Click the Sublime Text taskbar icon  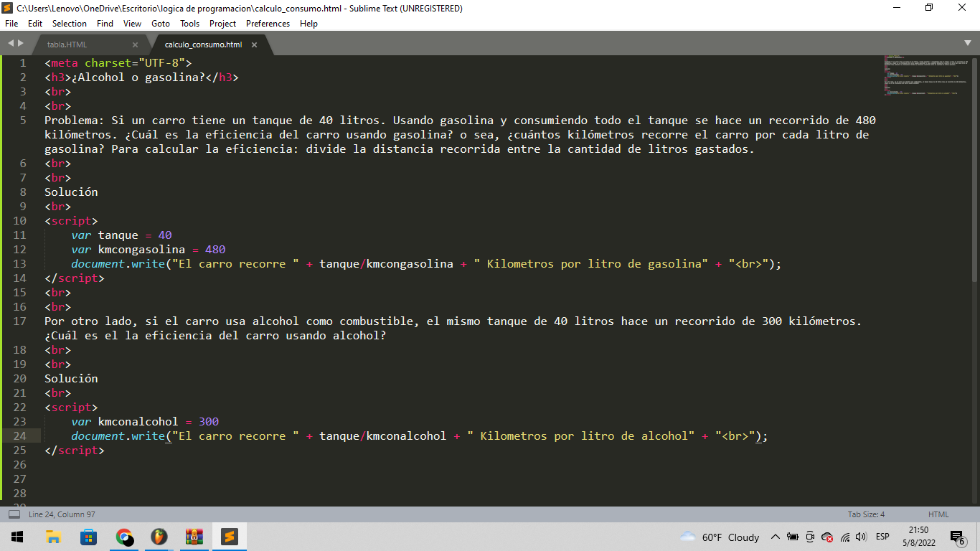pos(229,537)
